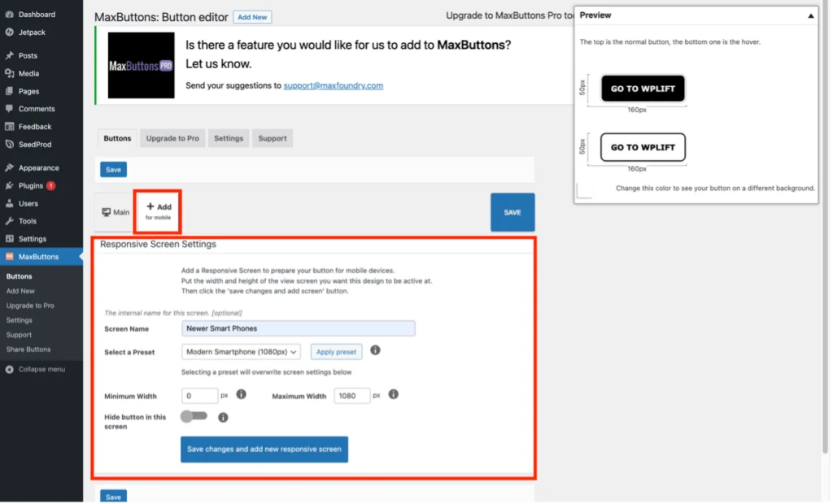The width and height of the screenshot is (833, 504).
Task: Switch to the Buttons tab
Action: (x=117, y=139)
